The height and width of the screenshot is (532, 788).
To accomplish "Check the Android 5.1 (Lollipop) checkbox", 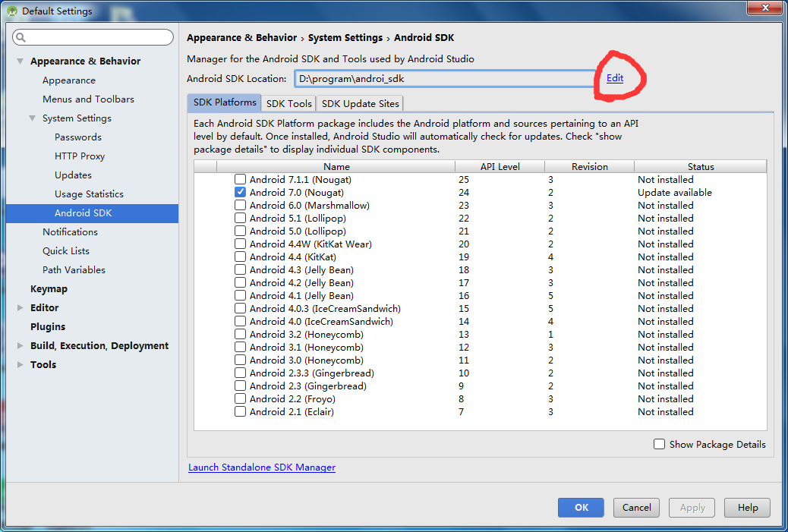I will tap(240, 218).
